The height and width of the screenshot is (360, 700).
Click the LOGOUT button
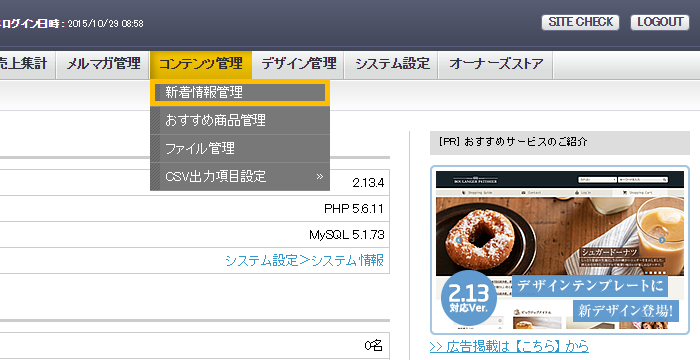coord(660,22)
